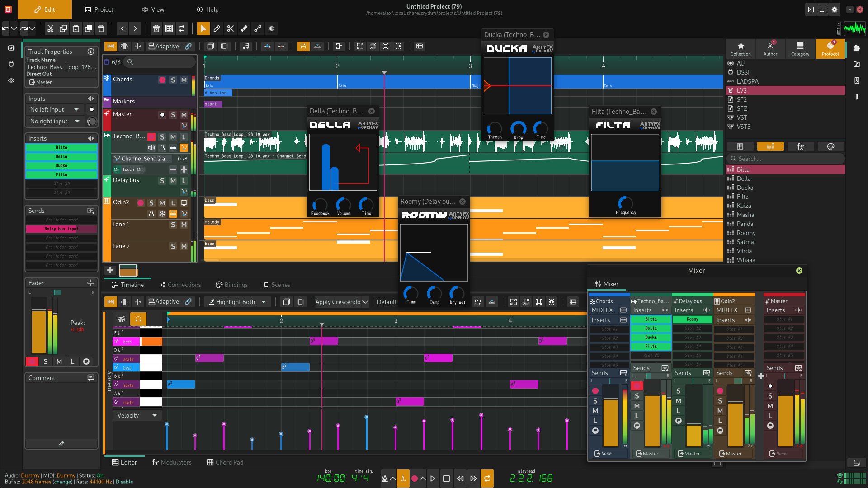Select the audition speaker tool
The image size is (868, 488).
[x=271, y=28]
